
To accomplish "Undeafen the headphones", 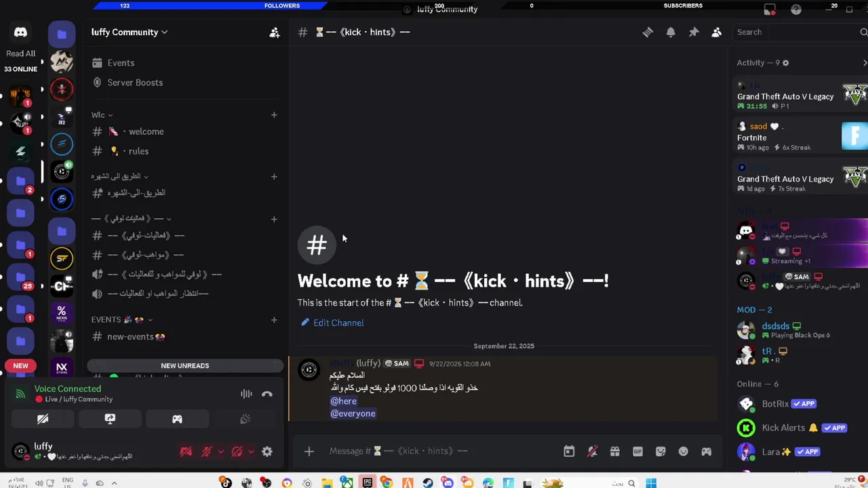I will click(x=237, y=451).
